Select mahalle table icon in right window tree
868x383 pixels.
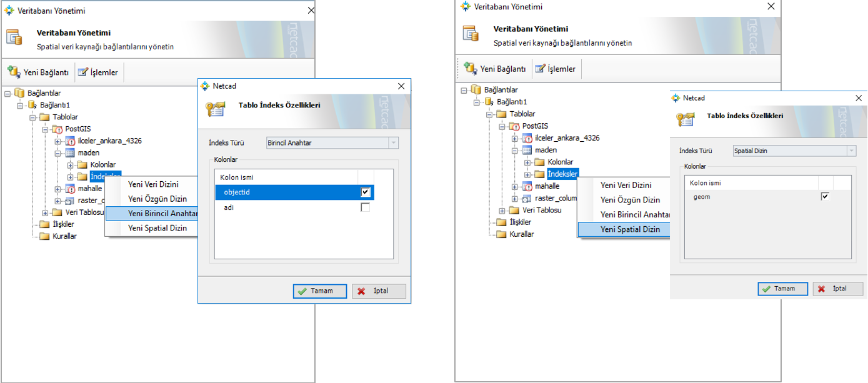(527, 186)
